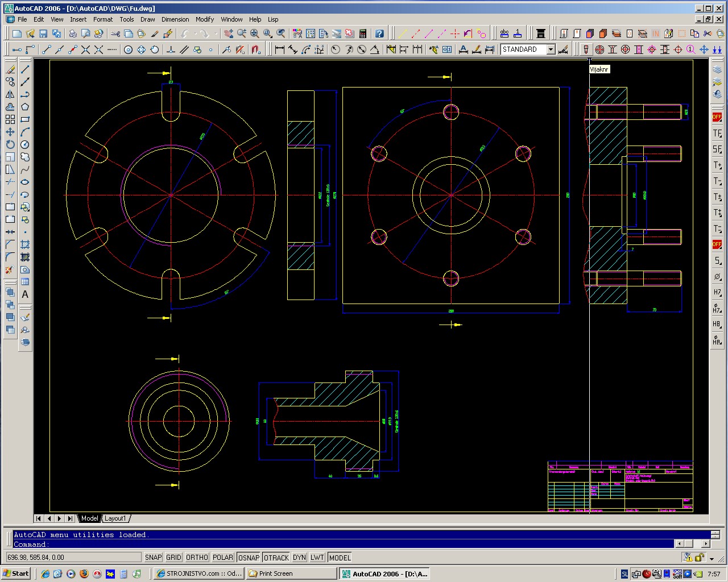Switch to the Layout1 tab
The image size is (728, 582).
tap(115, 518)
